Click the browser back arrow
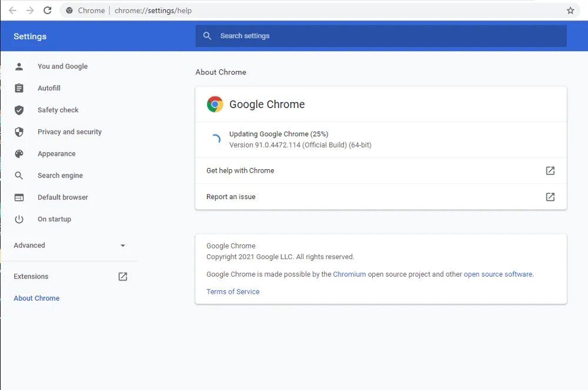This screenshot has height=390, width=588. pyautogui.click(x=12, y=11)
